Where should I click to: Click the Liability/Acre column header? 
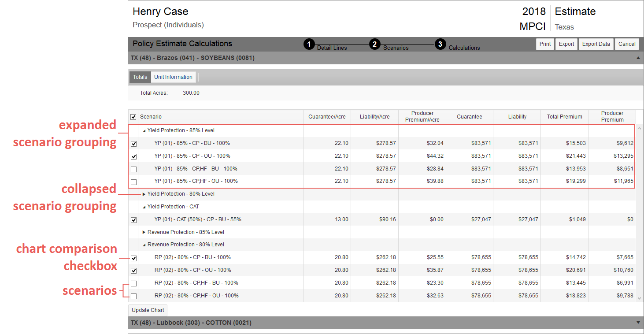(x=374, y=117)
